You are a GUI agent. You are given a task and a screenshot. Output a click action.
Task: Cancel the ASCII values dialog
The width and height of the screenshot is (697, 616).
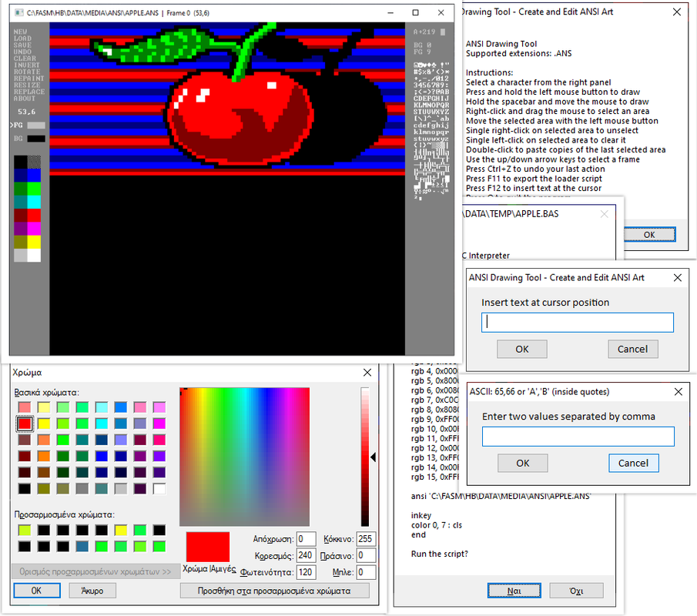[x=633, y=463]
